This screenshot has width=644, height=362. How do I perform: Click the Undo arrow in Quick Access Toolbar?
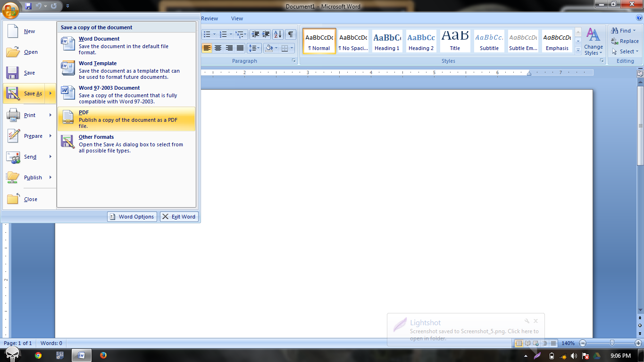(39, 6)
